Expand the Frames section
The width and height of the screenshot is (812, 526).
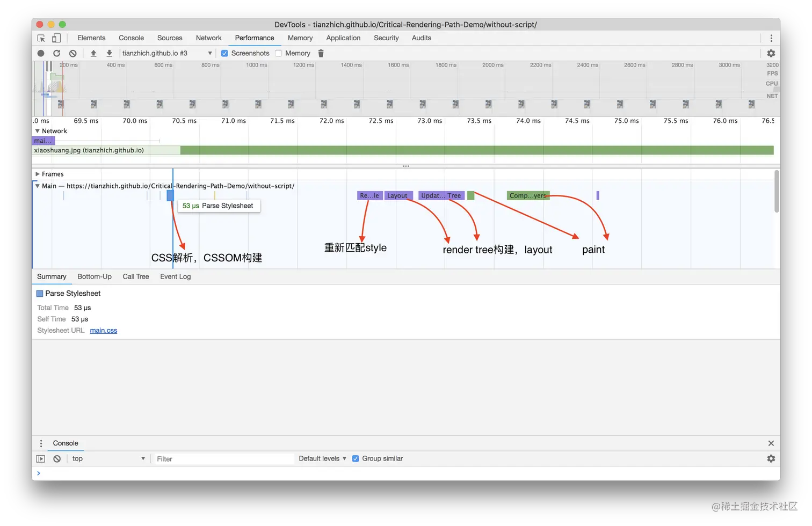tap(37, 174)
